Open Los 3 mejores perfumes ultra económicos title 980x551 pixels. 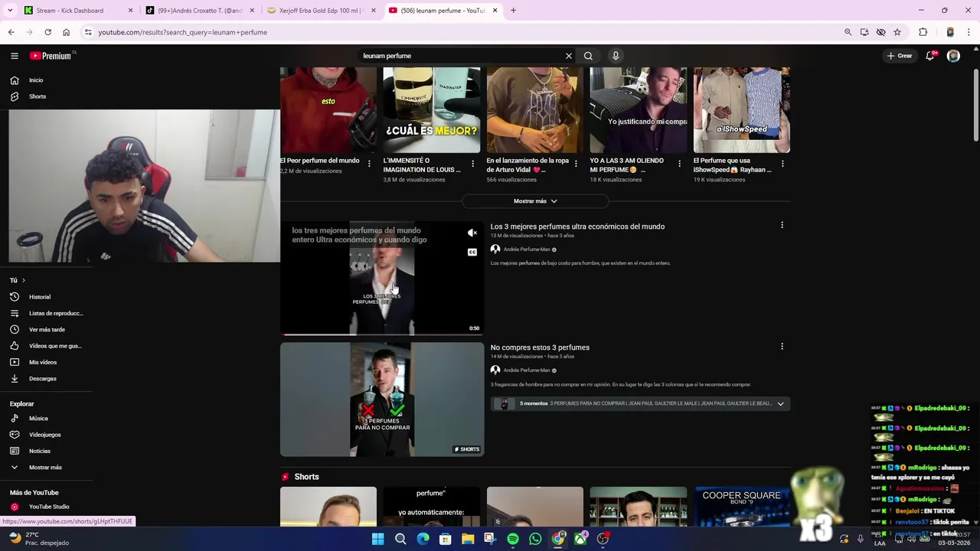click(x=577, y=227)
